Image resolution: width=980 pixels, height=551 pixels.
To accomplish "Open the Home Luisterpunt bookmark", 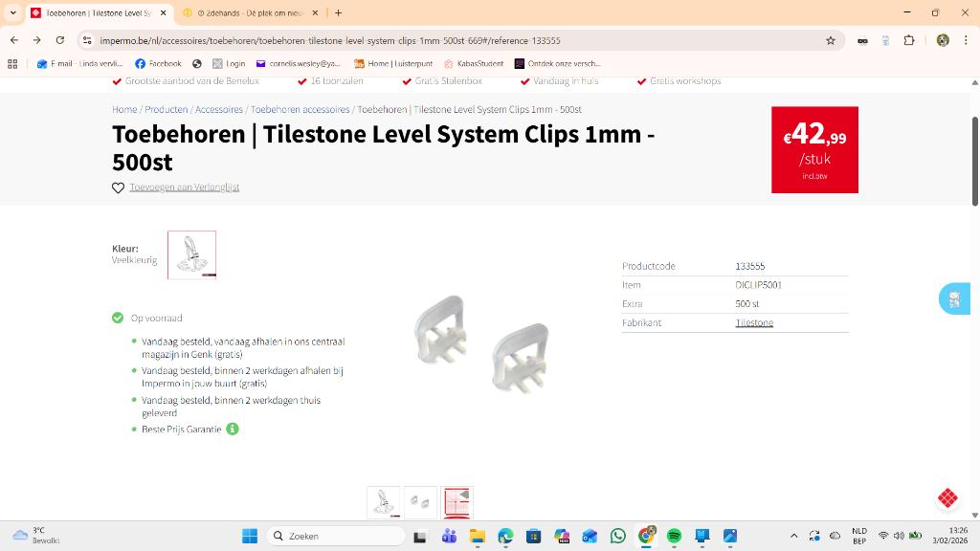I will pos(393,64).
